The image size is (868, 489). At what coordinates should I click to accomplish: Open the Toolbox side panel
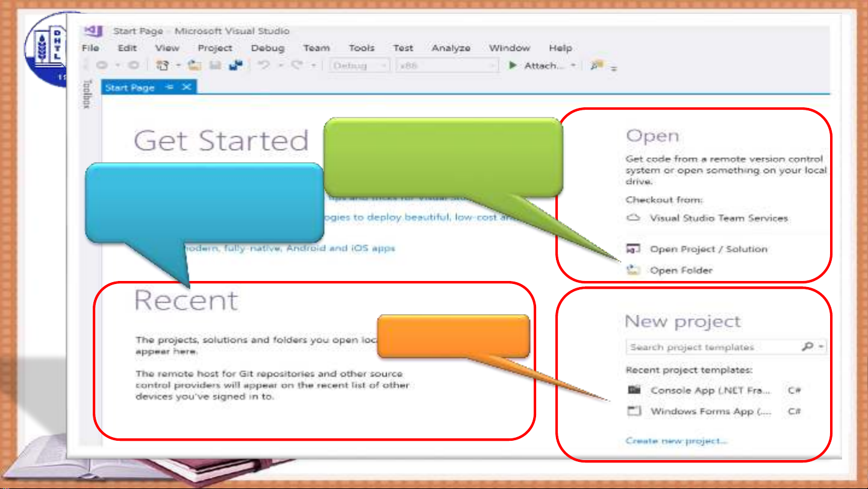click(x=87, y=94)
